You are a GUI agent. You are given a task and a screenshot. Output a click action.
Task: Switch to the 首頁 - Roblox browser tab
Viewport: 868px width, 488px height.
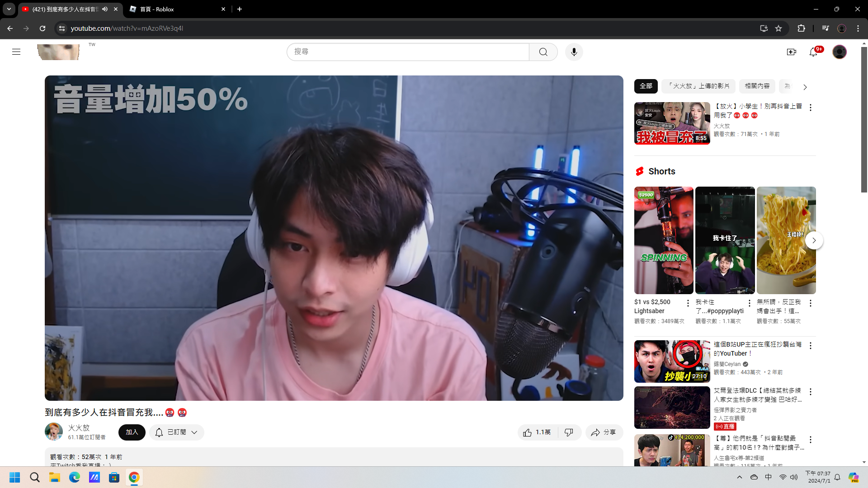(177, 9)
